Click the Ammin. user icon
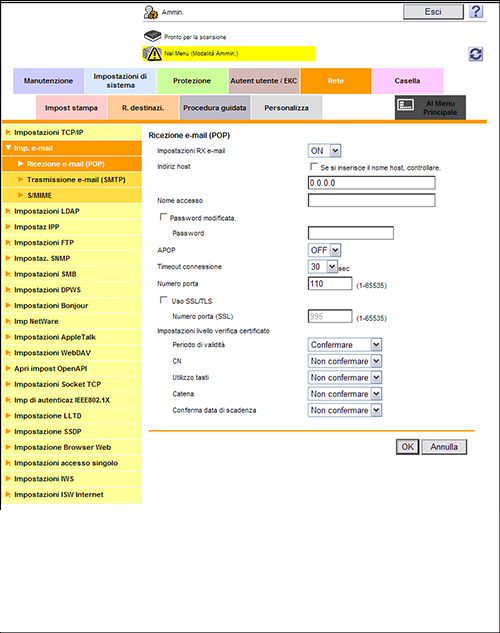Image resolution: width=500 pixels, height=633 pixels. point(151,12)
